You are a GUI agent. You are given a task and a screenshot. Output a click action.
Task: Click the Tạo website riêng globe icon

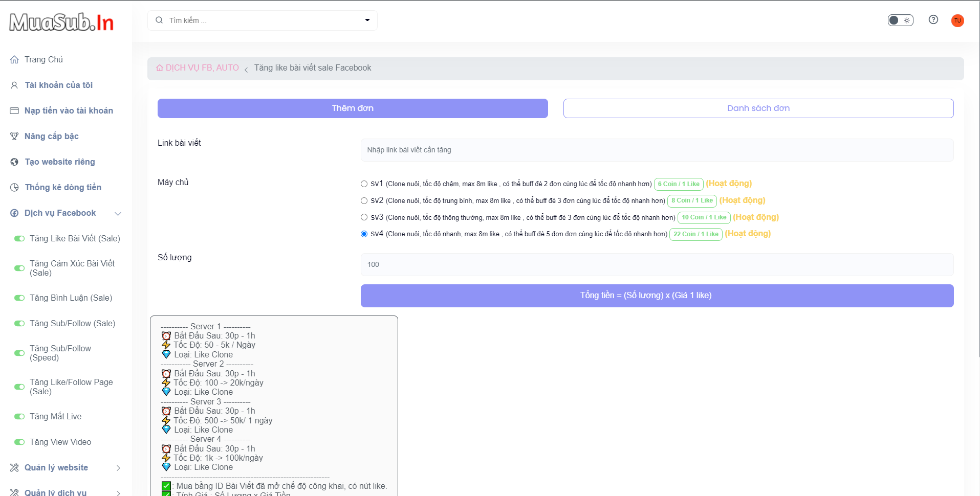14,162
